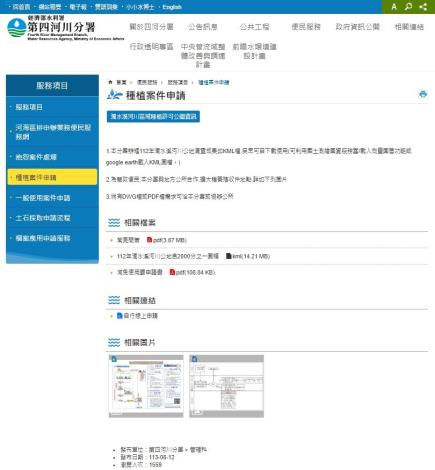This screenshot has height=470, width=435.
Task: Open the 中央管流域整體改善與調適計畫 menu
Action: tap(203, 56)
